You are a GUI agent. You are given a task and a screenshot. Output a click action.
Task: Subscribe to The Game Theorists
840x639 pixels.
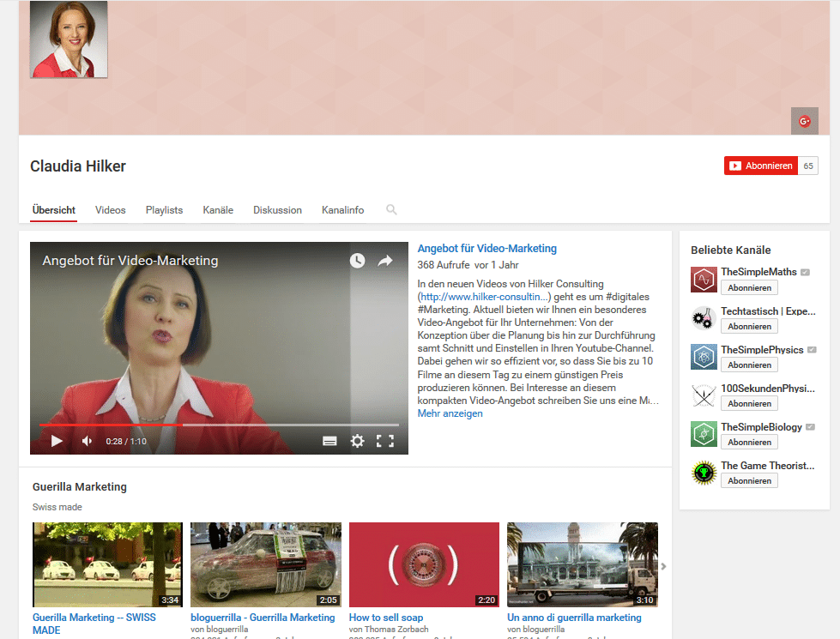(749, 480)
